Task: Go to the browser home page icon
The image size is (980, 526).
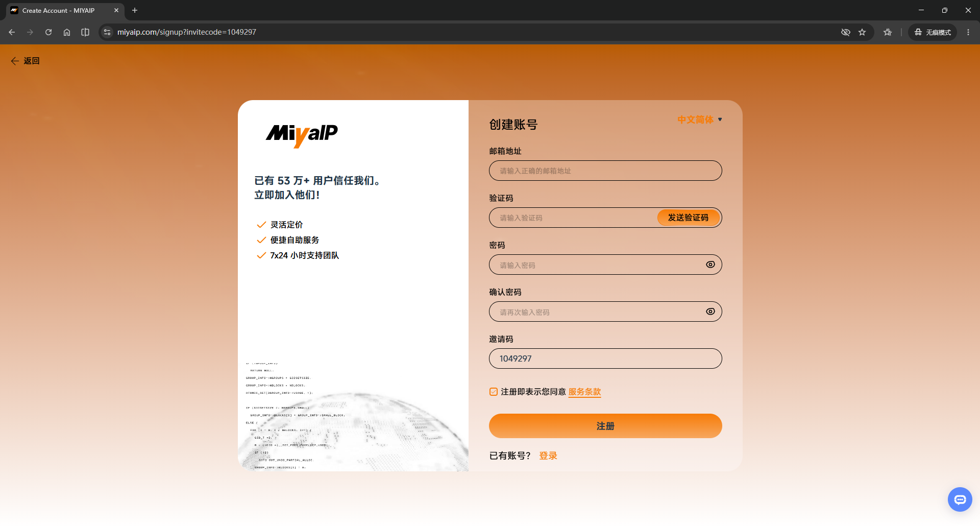Action: click(x=67, y=32)
